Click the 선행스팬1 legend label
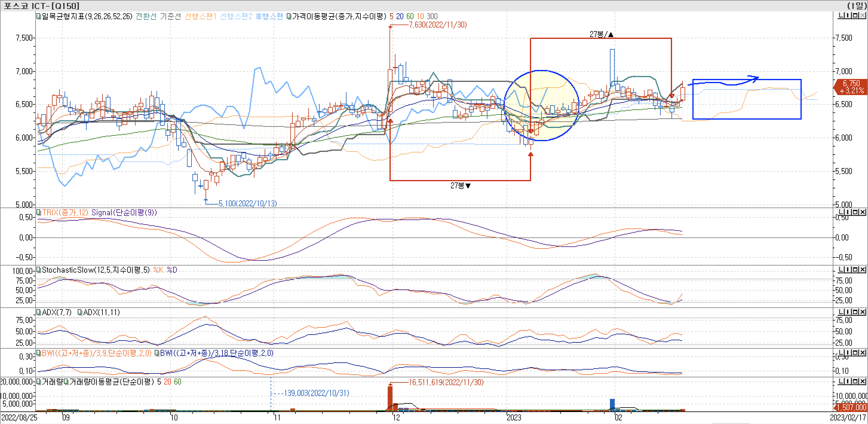 pyautogui.click(x=200, y=16)
